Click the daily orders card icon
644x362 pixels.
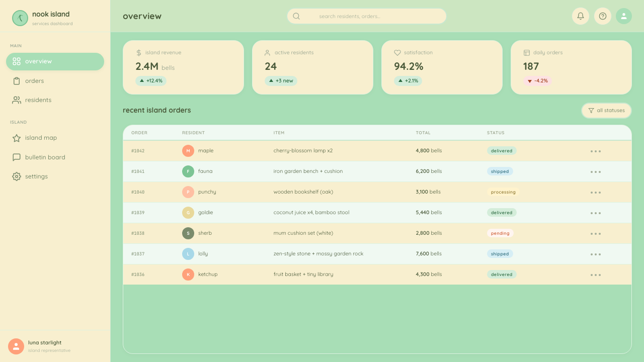tap(527, 53)
